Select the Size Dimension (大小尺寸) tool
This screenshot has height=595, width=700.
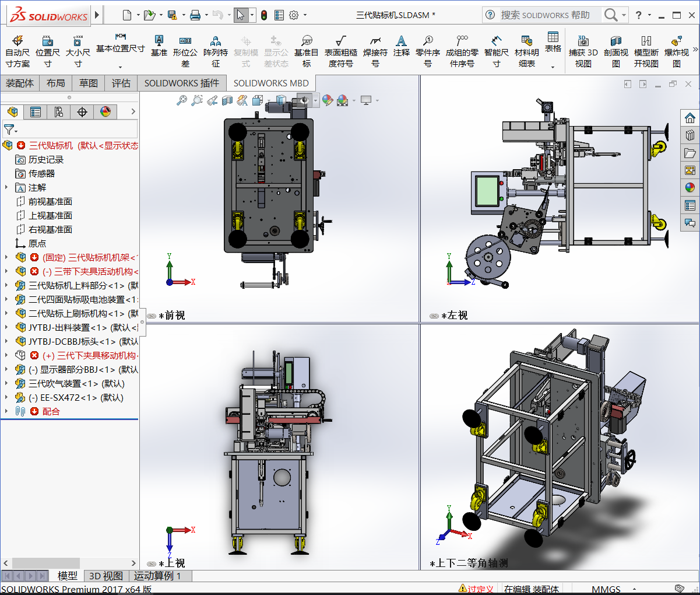click(78, 51)
